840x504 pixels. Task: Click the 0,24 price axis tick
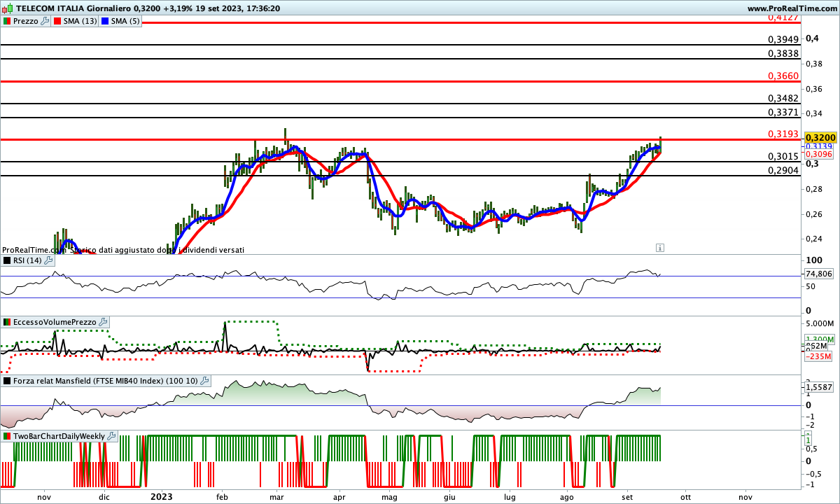tap(814, 239)
